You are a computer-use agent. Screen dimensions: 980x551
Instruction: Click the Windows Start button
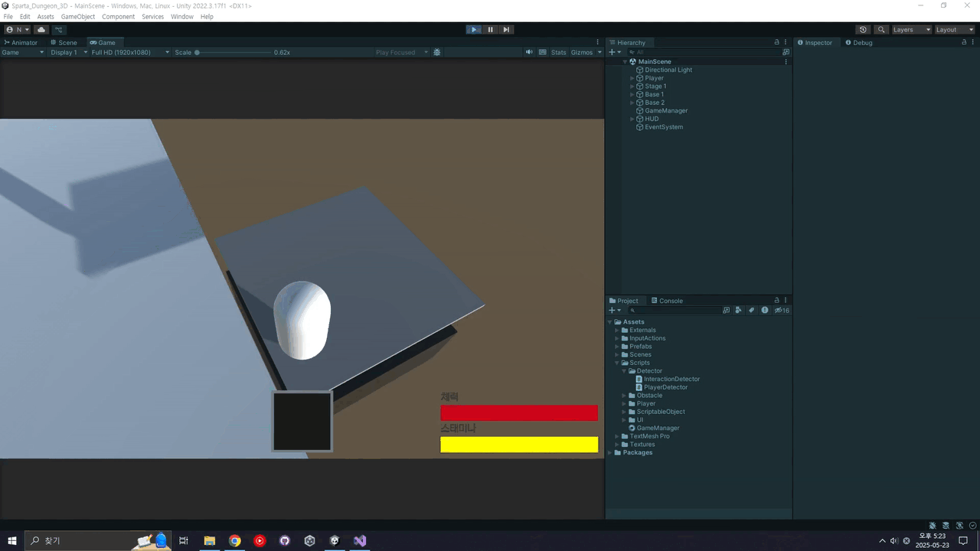pyautogui.click(x=12, y=540)
